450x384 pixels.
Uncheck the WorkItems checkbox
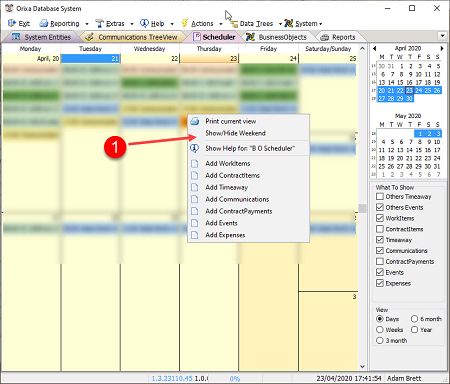pyautogui.click(x=380, y=218)
